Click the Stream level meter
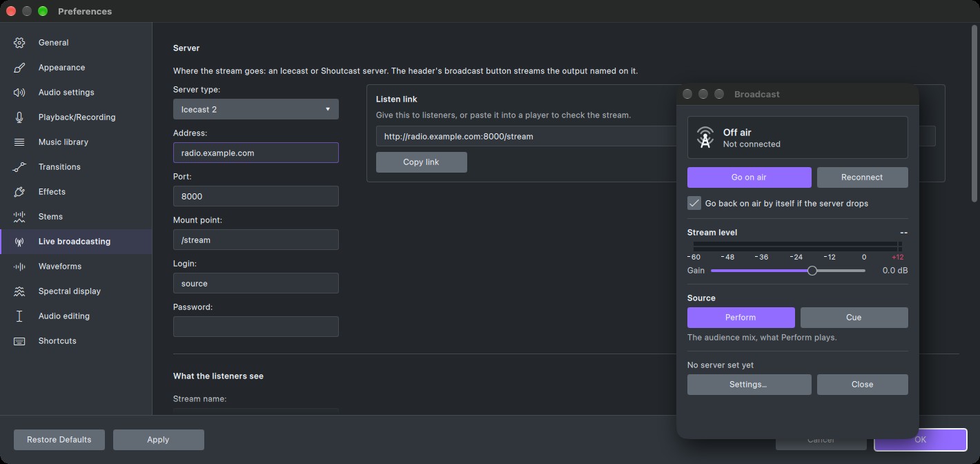The width and height of the screenshot is (980, 464). coord(798,246)
